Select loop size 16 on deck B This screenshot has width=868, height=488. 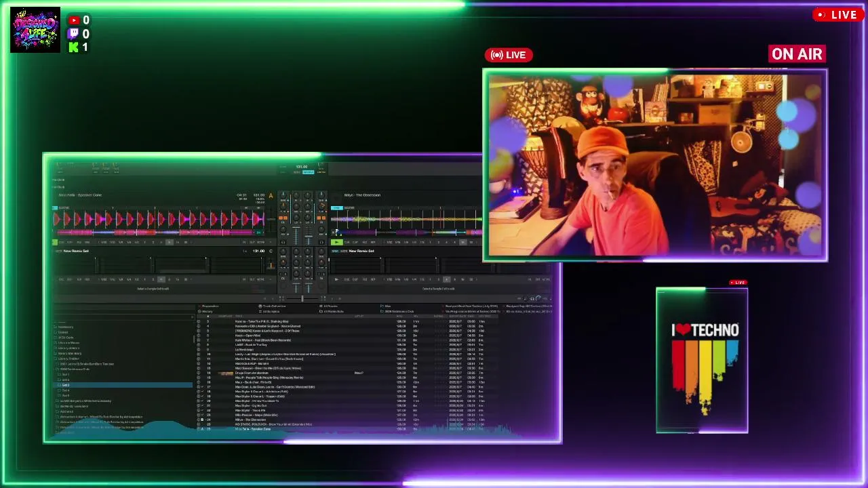[462, 242]
